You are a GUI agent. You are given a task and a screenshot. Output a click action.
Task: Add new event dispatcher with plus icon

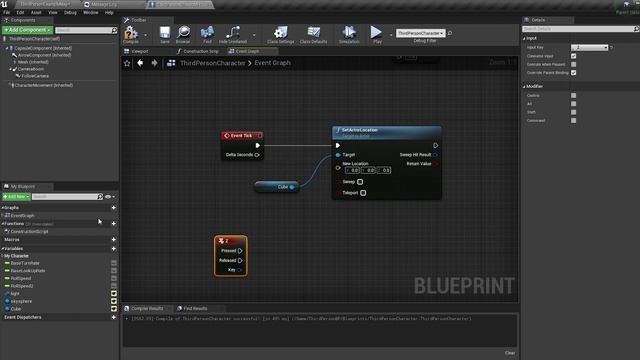pos(113,317)
